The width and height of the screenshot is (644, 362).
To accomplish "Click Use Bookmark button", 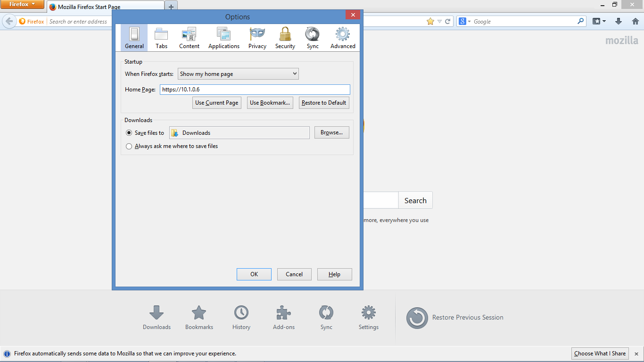I will (x=270, y=103).
